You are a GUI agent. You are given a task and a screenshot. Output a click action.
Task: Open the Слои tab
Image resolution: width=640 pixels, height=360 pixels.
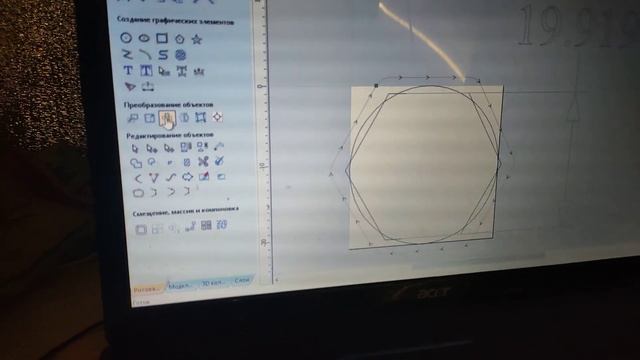pos(242,280)
